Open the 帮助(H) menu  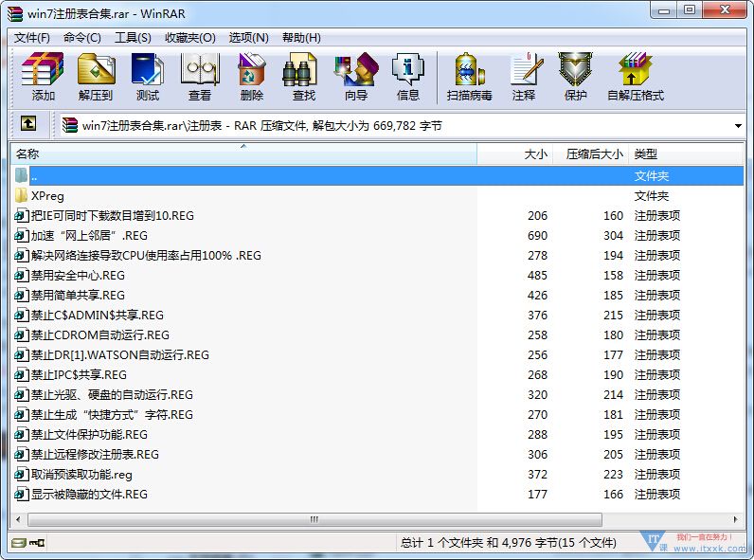pyautogui.click(x=301, y=38)
